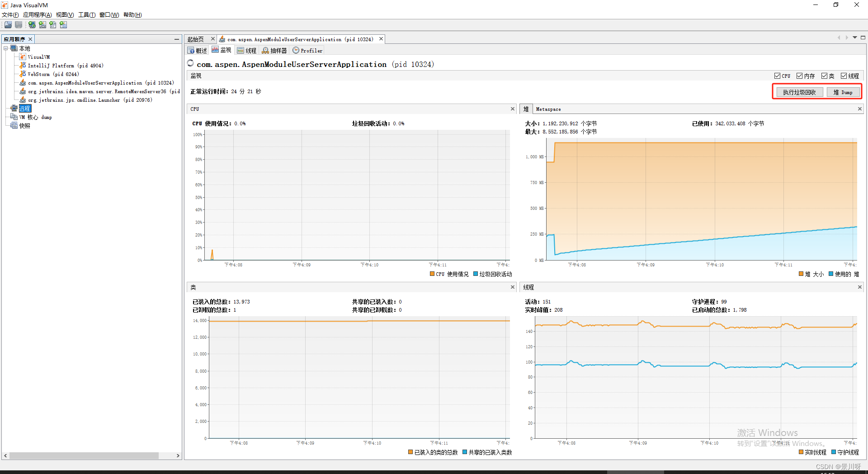The height and width of the screenshot is (474, 868).
Task: Click the 垃圾回收活动 blue legend swatch
Action: coord(476,274)
